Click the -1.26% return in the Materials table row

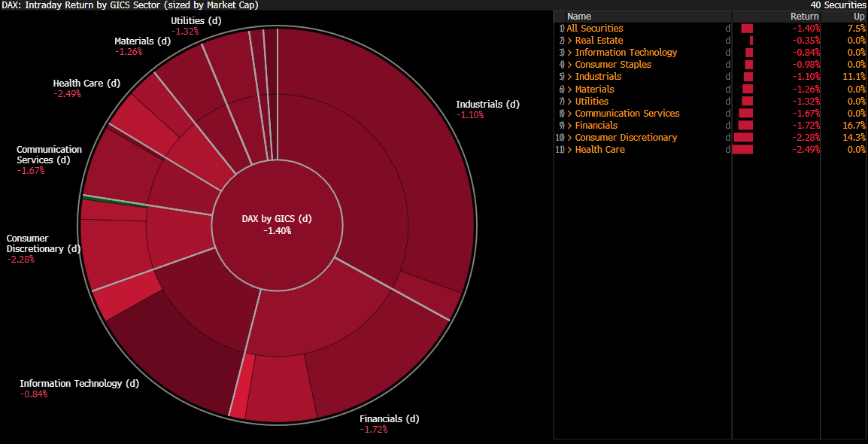(x=806, y=89)
